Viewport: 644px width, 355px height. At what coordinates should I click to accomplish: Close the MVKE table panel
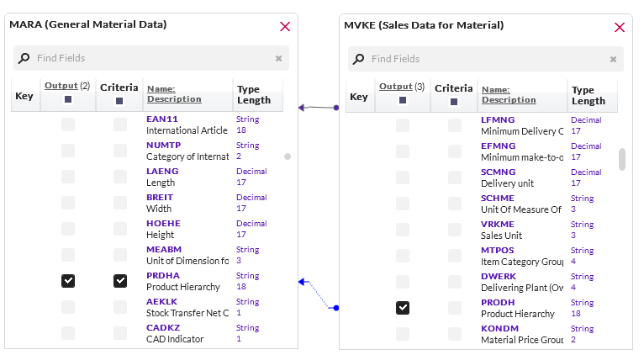(x=620, y=27)
